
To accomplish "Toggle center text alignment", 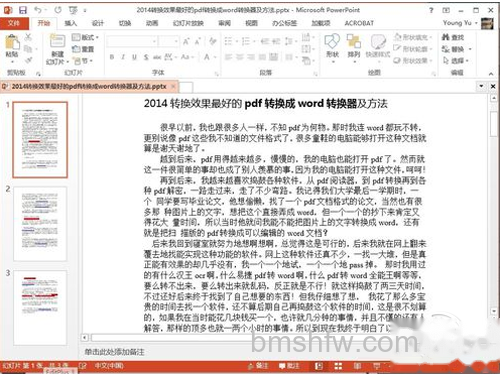I will (x=240, y=57).
